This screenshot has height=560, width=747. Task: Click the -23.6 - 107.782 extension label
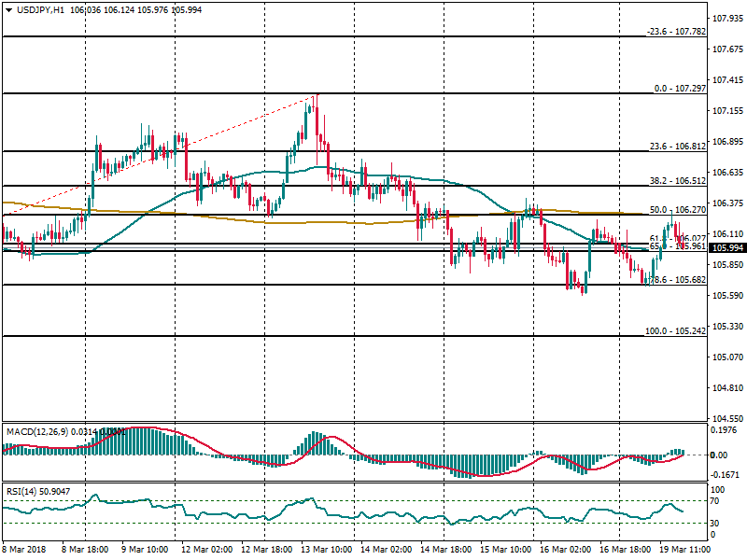676,32
